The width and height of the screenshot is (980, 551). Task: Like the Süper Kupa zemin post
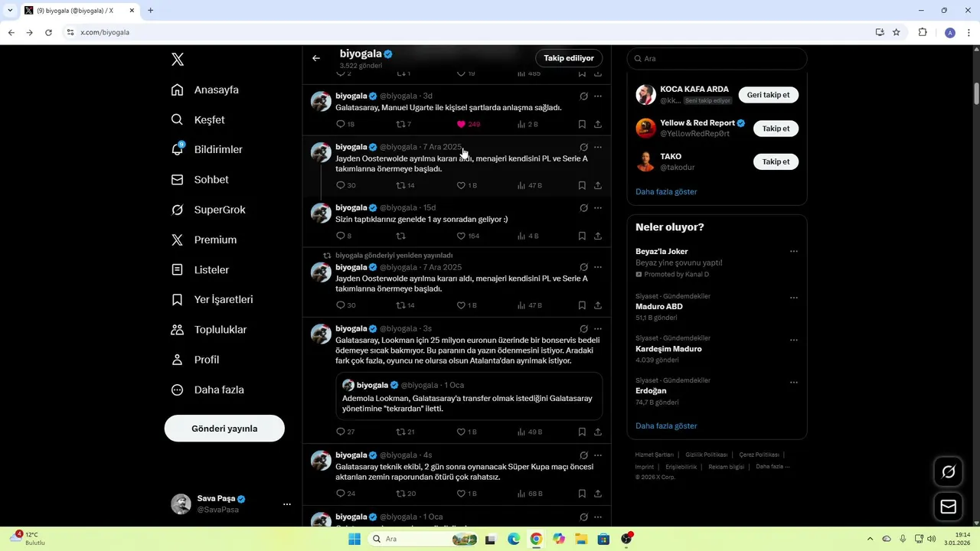click(461, 494)
